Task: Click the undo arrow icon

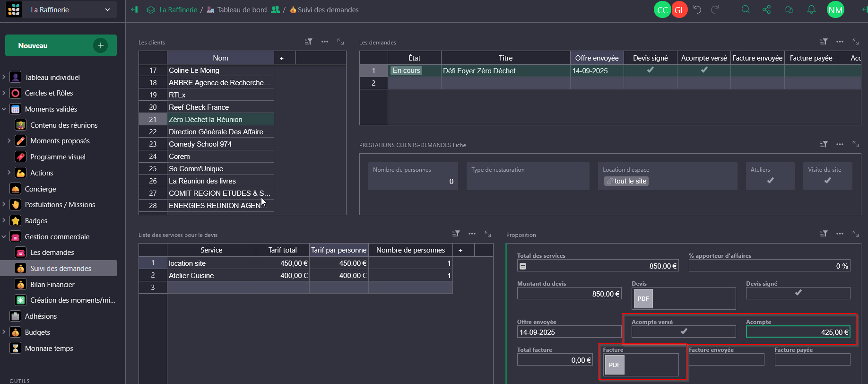Action: point(697,9)
